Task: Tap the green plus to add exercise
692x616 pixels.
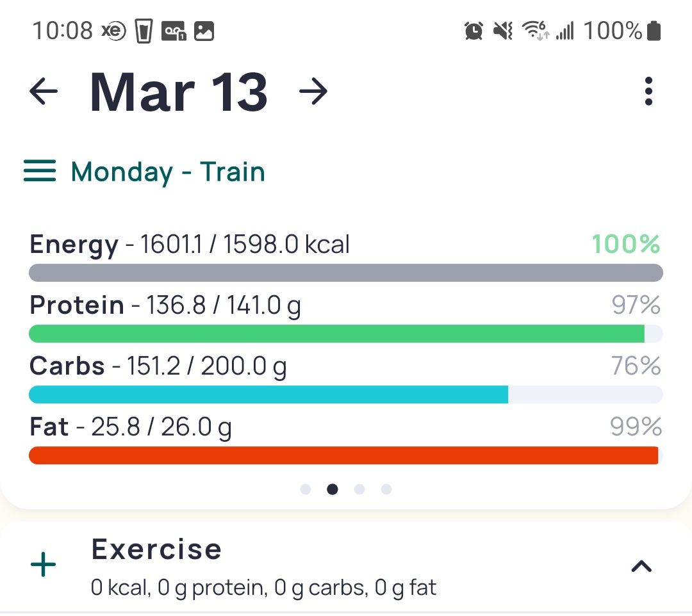Action: pyautogui.click(x=44, y=564)
